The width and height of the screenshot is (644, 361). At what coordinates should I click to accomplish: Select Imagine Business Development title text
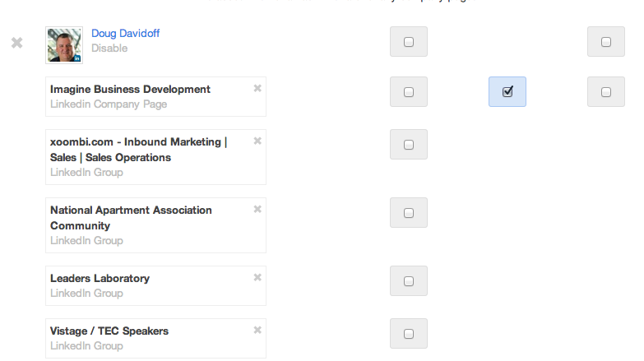coord(130,90)
